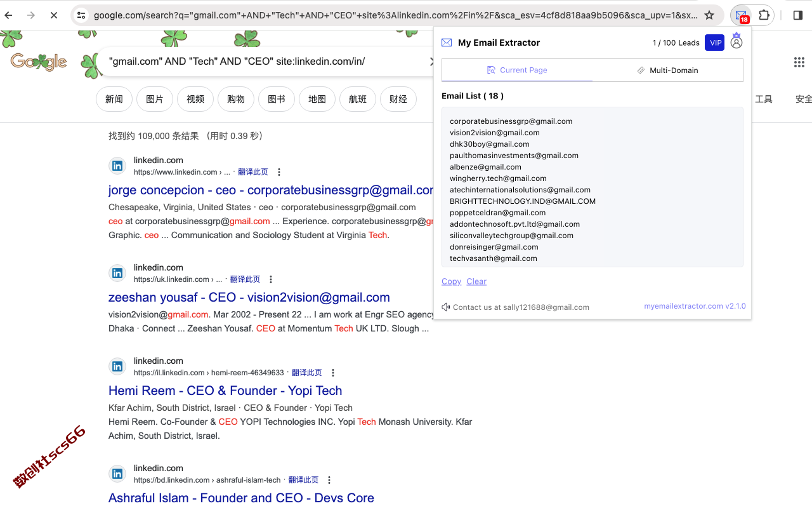812x508 pixels.
Task: Open the Extensions puzzle icon
Action: click(764, 15)
